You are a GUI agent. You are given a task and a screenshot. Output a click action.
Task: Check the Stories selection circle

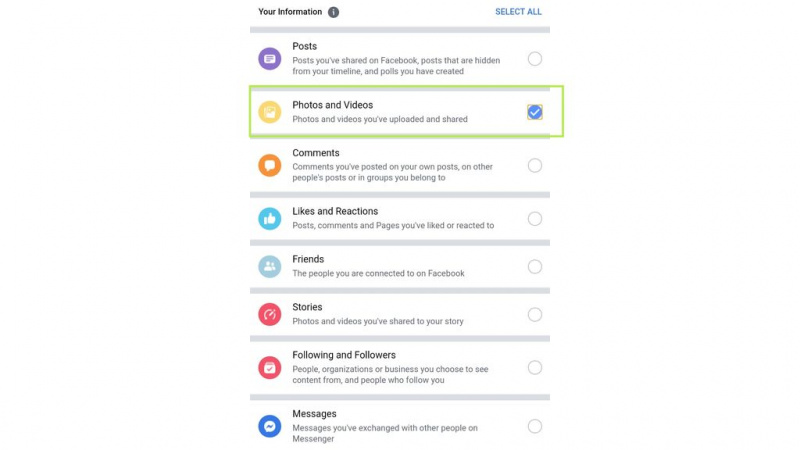(x=535, y=314)
